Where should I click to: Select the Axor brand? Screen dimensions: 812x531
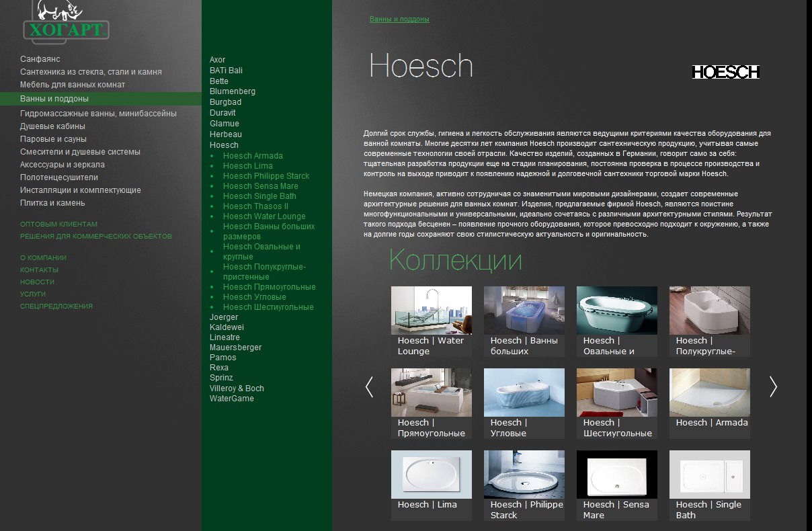point(217,60)
